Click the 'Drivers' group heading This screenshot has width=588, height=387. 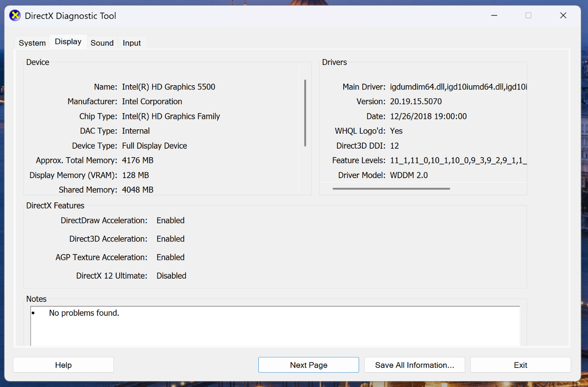tap(334, 62)
